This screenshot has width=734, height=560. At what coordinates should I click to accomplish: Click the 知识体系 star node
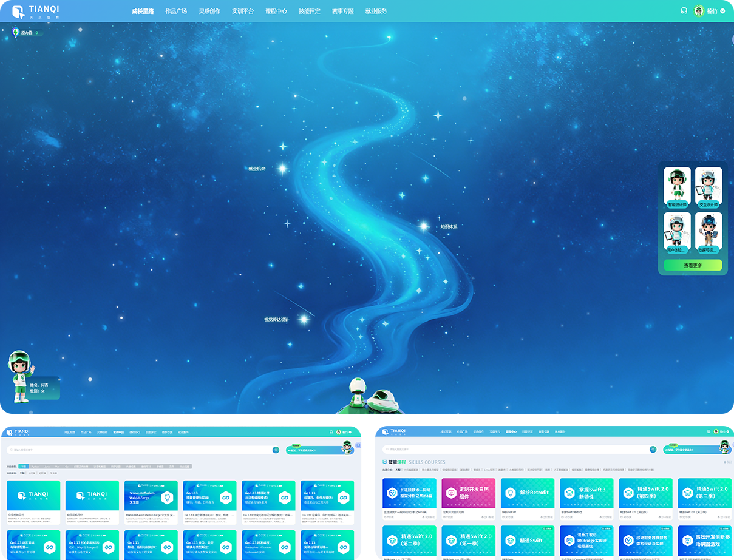coord(424,226)
